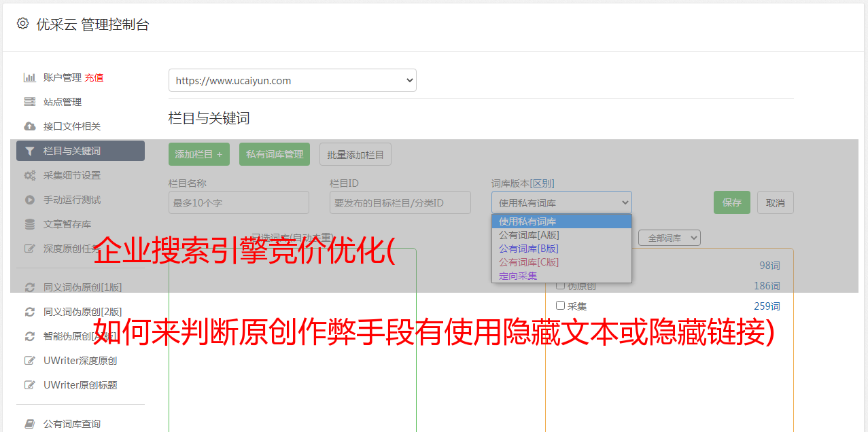Click the 站点管理 server icon

tap(29, 102)
